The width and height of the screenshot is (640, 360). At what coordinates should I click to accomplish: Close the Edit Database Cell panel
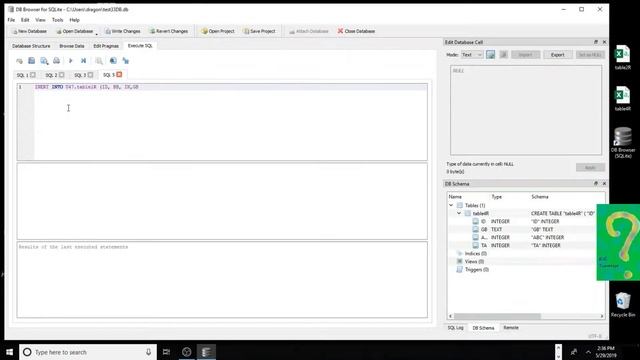pos(604,42)
